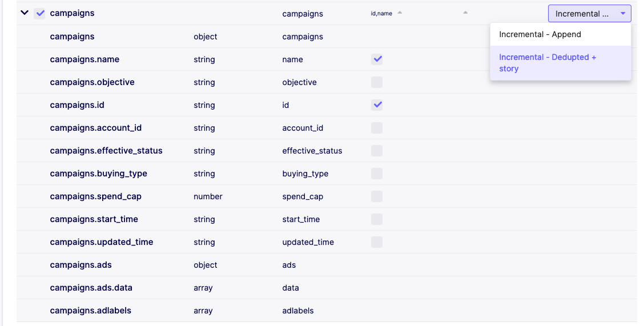Toggle the updated_time field checkbox
Viewport: 644px width, 326px height.
pos(377,242)
